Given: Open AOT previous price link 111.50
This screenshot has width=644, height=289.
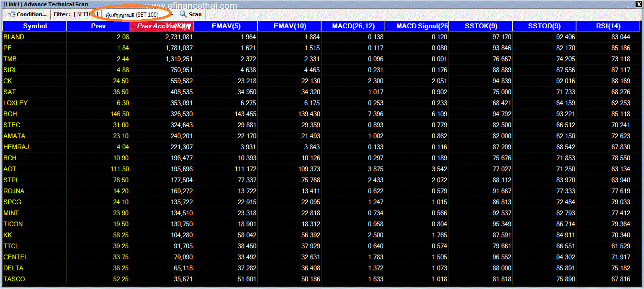Looking at the screenshot, I should pyautogui.click(x=119, y=169).
